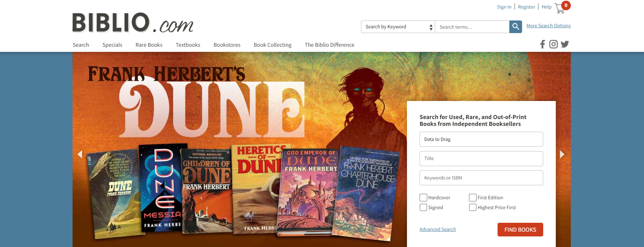Visit Biblio's Facebook page icon
644x247 pixels.
pos(543,44)
